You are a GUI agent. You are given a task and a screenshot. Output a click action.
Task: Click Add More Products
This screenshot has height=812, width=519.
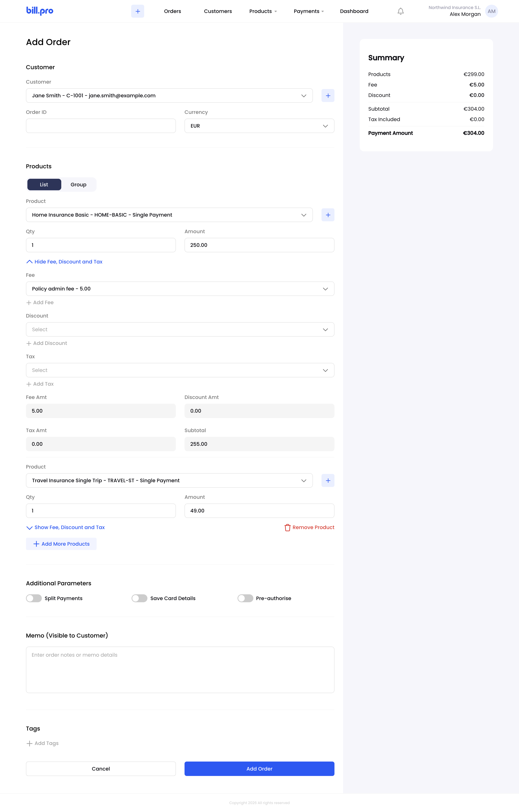click(x=61, y=544)
